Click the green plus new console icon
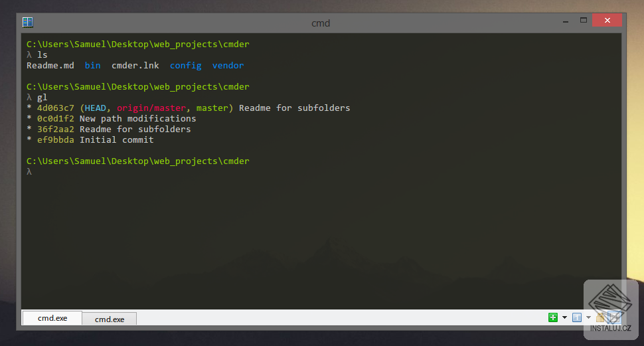The image size is (644, 346). tap(553, 317)
